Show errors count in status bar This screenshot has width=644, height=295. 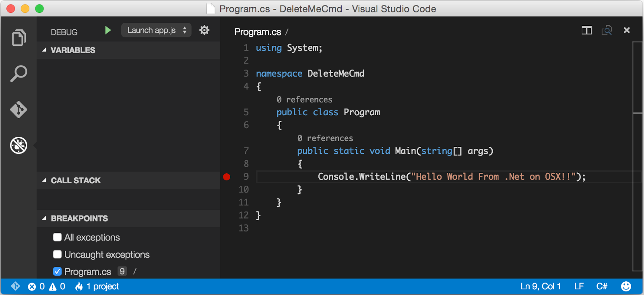pyautogui.click(x=36, y=287)
